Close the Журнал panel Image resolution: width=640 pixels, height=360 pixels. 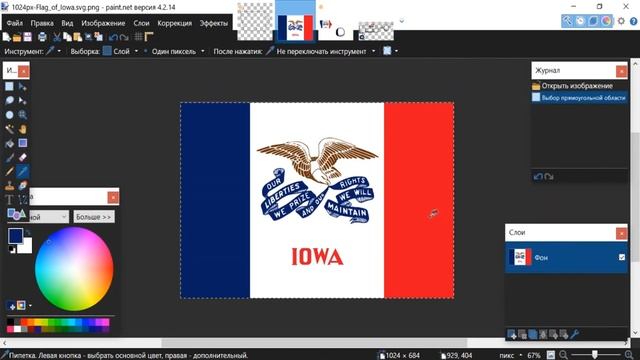point(622,71)
